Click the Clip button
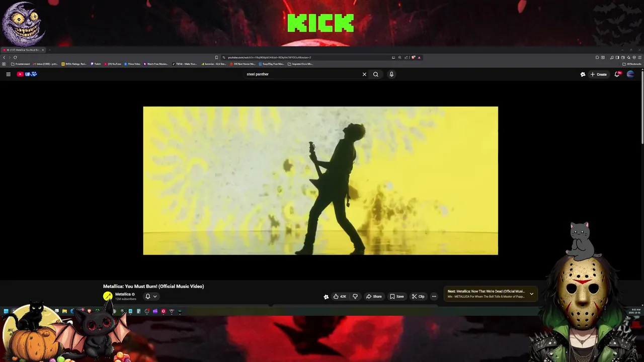Image resolution: width=644 pixels, height=362 pixels. point(418,297)
